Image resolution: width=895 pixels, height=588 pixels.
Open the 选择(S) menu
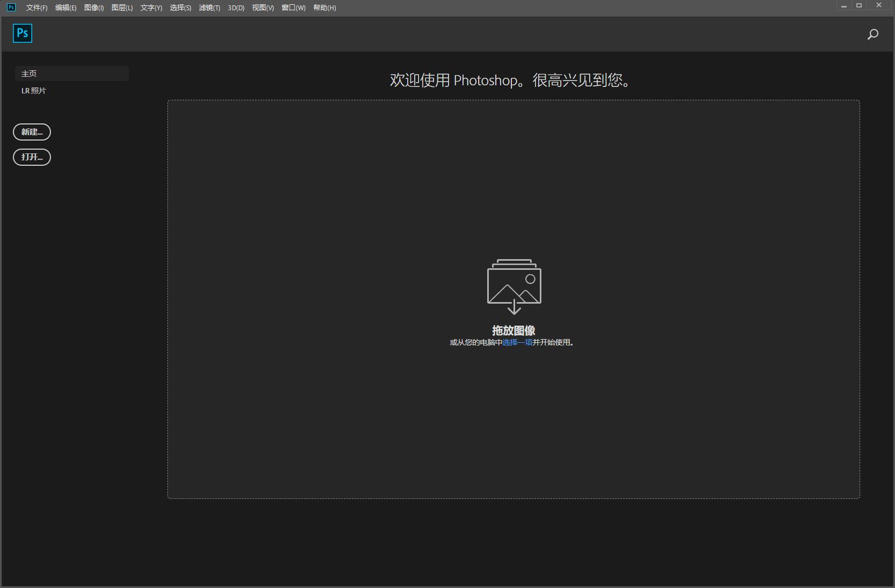coord(180,8)
